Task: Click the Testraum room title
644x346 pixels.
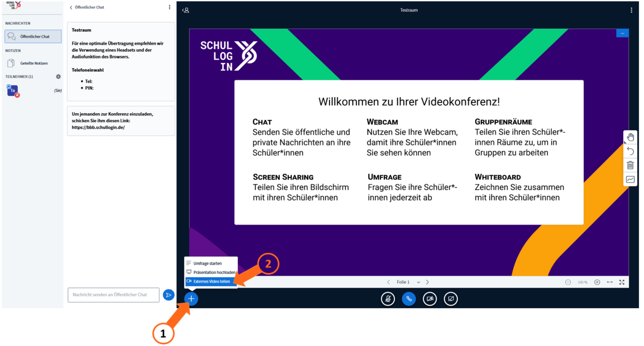Action: pyautogui.click(x=409, y=10)
